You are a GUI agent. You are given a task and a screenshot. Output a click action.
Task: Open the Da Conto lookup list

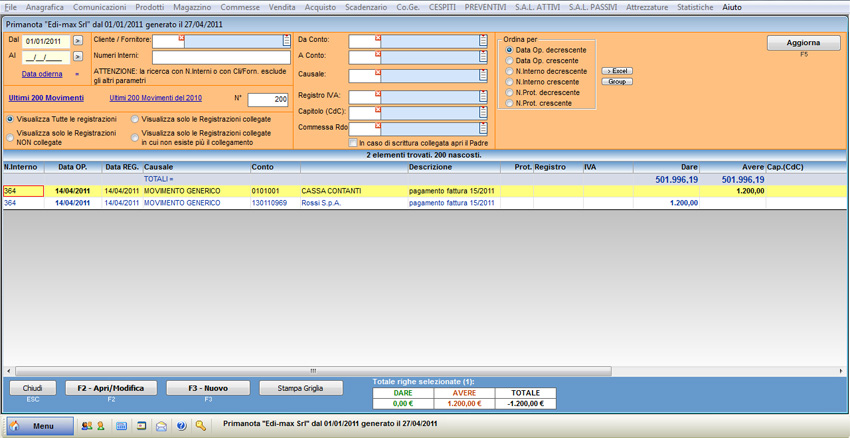[x=483, y=42]
